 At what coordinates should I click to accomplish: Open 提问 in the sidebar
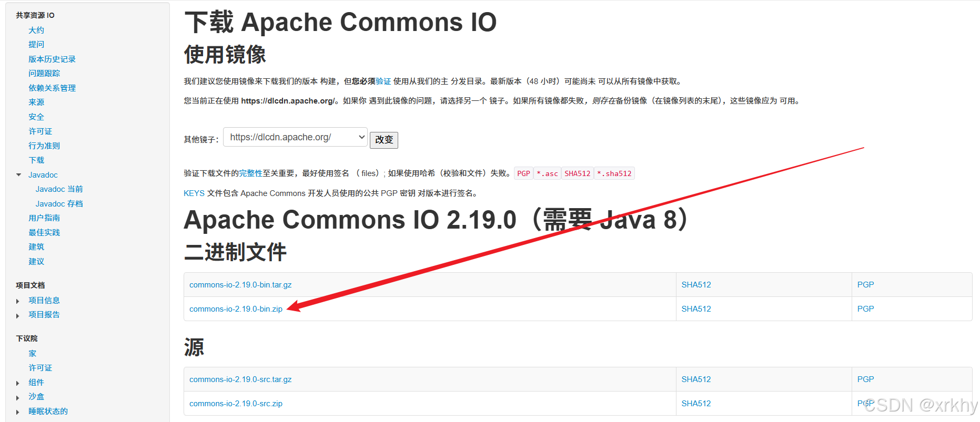point(36,45)
